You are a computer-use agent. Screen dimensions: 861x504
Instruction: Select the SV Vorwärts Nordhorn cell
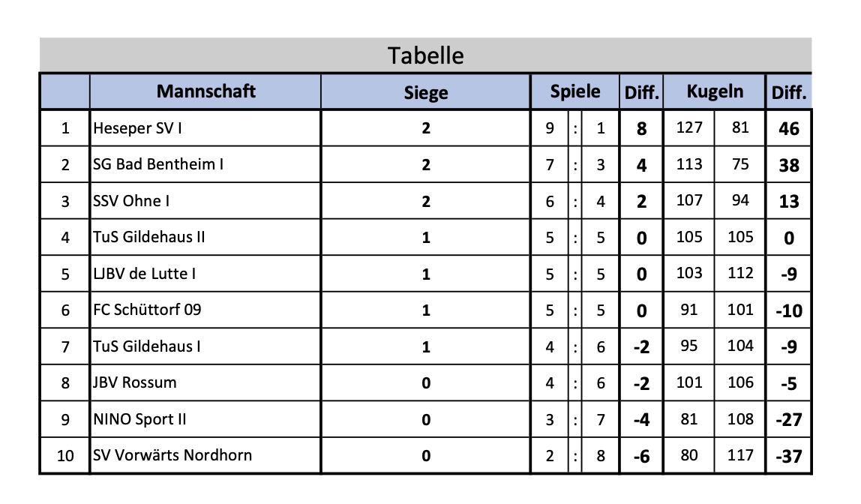click(x=172, y=455)
